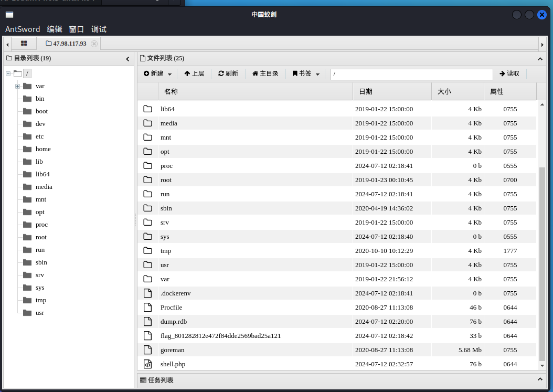Sort by the 日期 column header
This screenshot has height=392, width=553.
coord(392,91)
